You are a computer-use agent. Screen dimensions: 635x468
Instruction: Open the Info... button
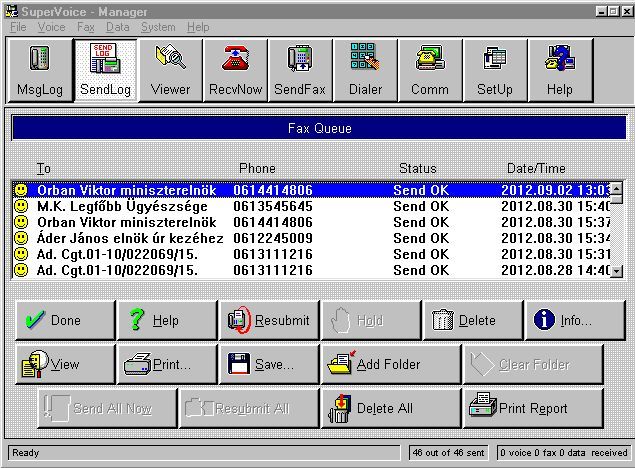coord(575,320)
